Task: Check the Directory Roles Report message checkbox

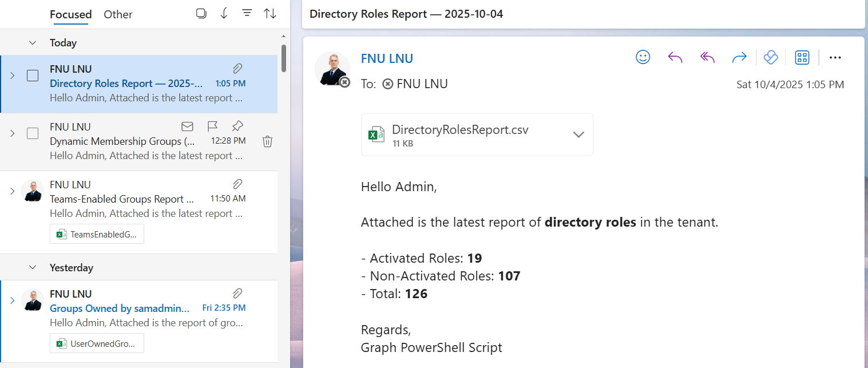Action: click(33, 76)
